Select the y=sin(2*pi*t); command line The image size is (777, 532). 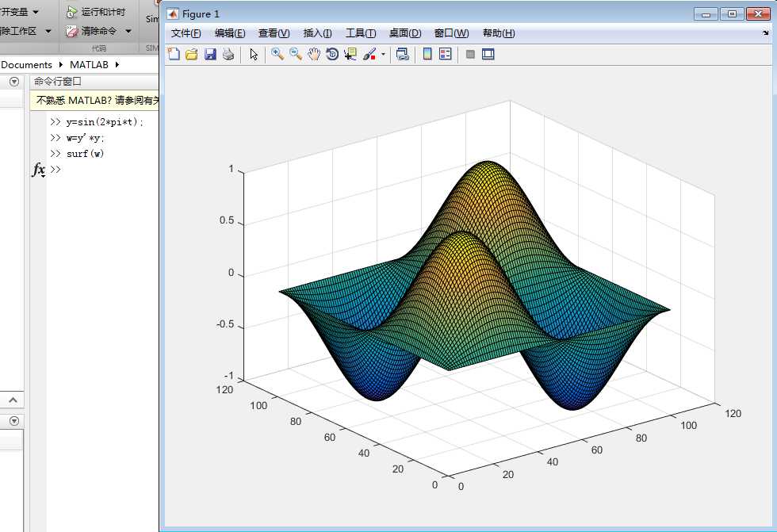(105, 122)
